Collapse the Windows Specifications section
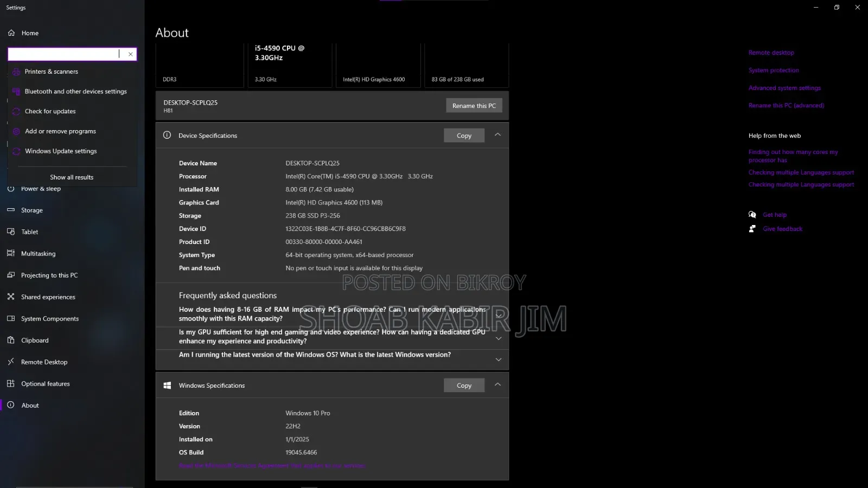Viewport: 868px width, 488px height. pos(497,385)
